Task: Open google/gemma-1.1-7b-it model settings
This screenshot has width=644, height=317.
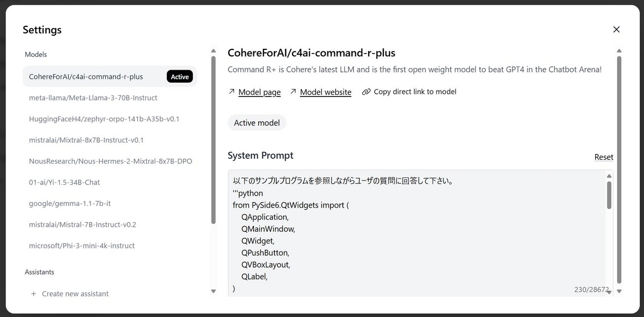Action: [x=70, y=203]
